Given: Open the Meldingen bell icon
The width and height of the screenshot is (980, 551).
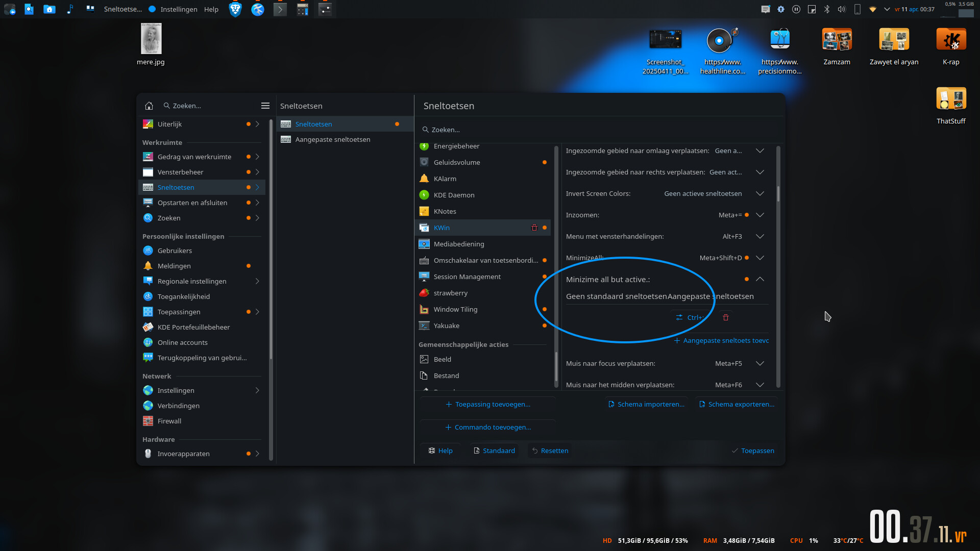Looking at the screenshot, I should 148,266.
